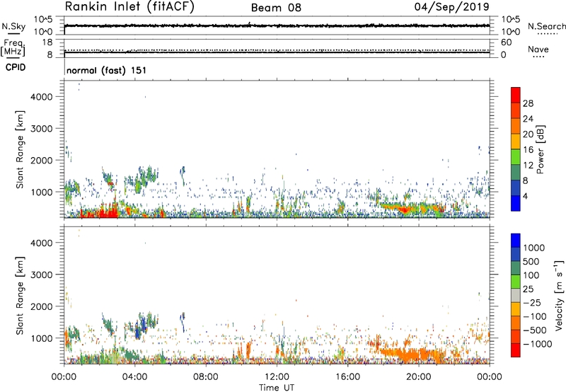Click the "N.Sky" legend label
The width and height of the screenshot is (566, 392).
[13, 26]
